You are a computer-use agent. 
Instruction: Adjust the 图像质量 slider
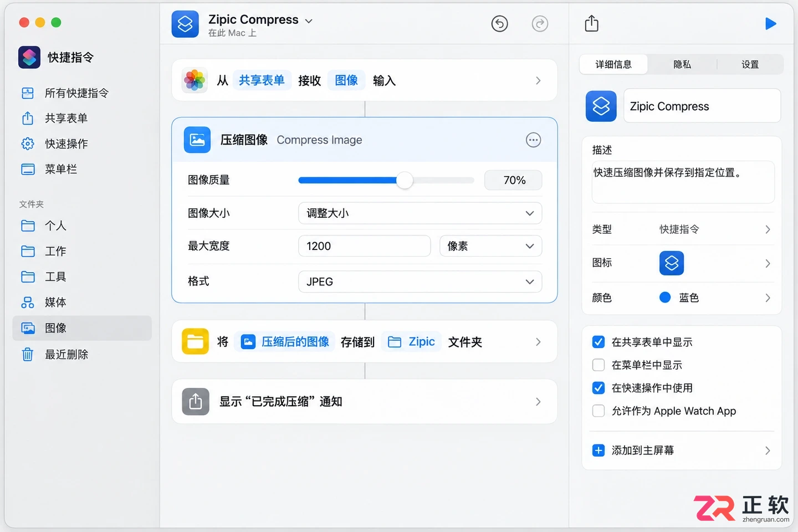[405, 180]
